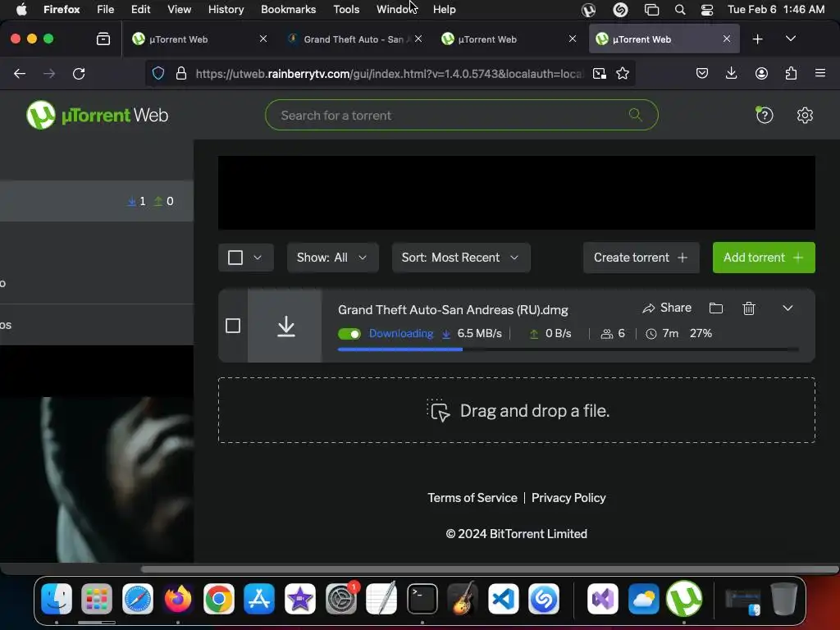The image size is (840, 630).
Task: Click the site security padlock icon
Action: [x=181, y=73]
